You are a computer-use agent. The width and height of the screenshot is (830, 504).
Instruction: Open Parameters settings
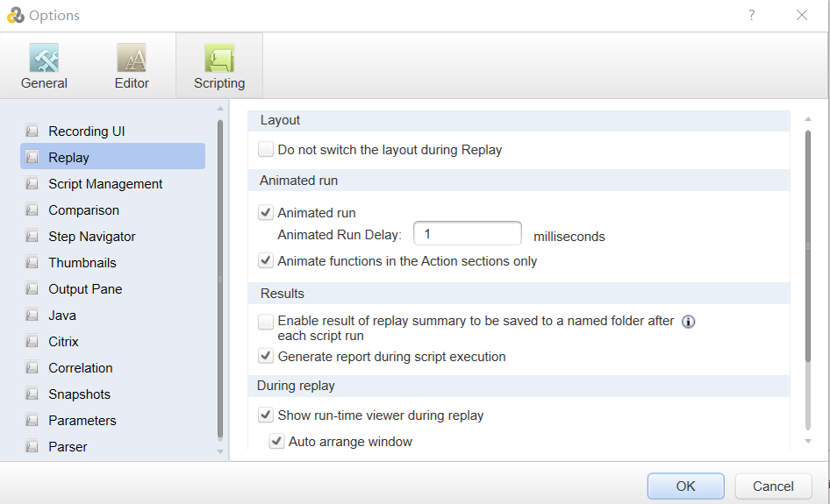coord(113,421)
